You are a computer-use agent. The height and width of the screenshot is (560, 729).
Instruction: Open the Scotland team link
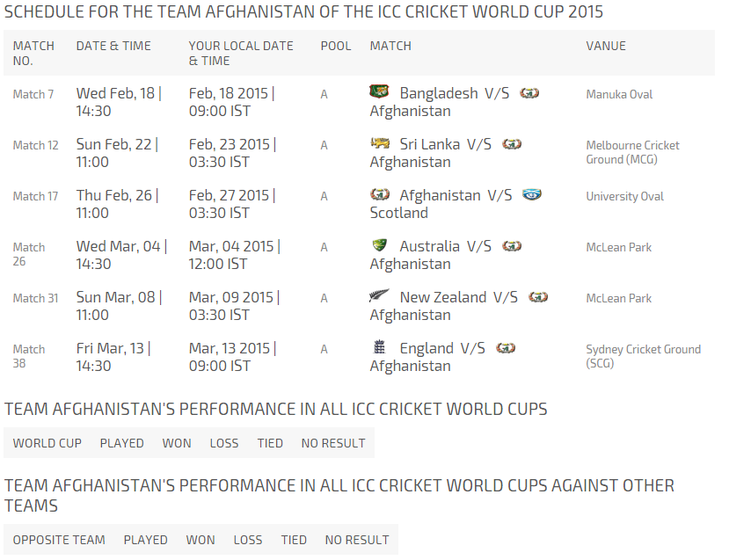[x=399, y=213]
